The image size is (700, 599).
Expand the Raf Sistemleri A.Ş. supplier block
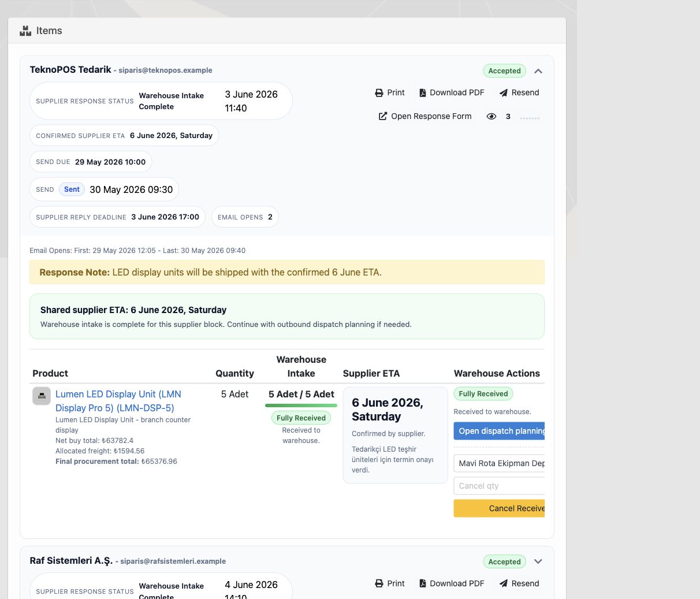pyautogui.click(x=538, y=561)
